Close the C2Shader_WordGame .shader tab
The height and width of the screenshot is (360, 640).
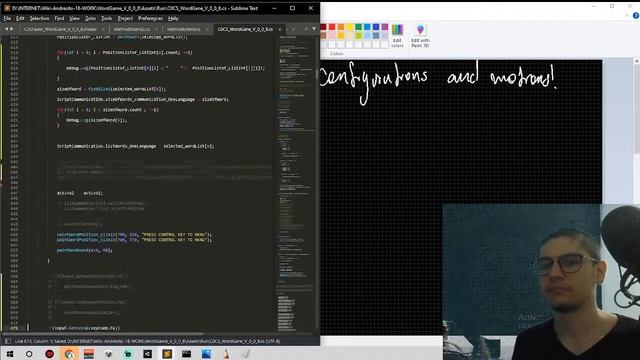pos(103,29)
